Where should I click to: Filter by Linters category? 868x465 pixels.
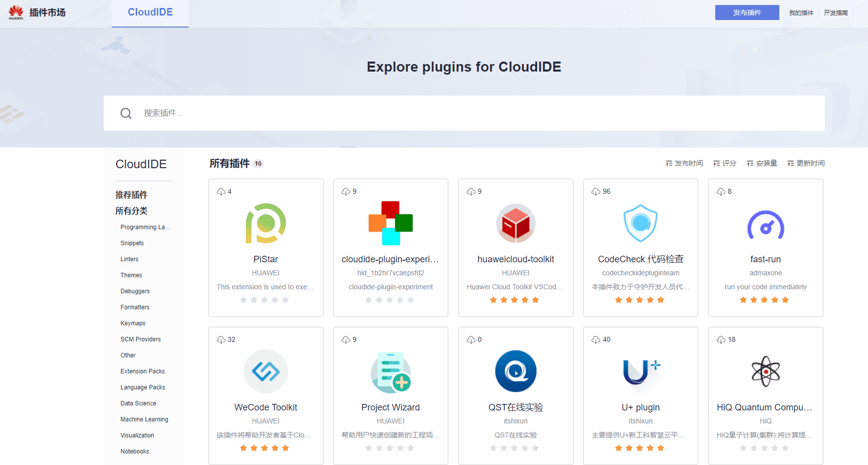click(129, 259)
